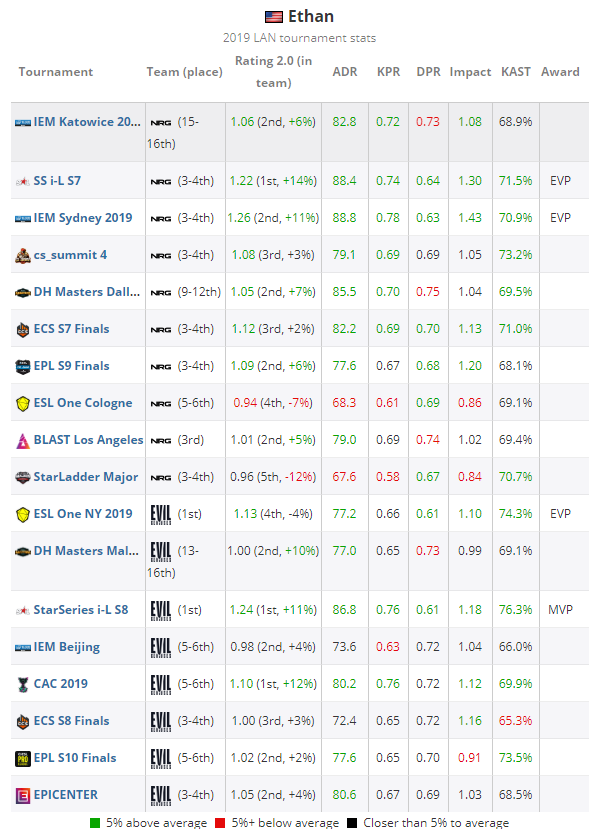Click the ECS S7 Finals logo icon
This screenshot has width=602, height=829.
[23, 329]
